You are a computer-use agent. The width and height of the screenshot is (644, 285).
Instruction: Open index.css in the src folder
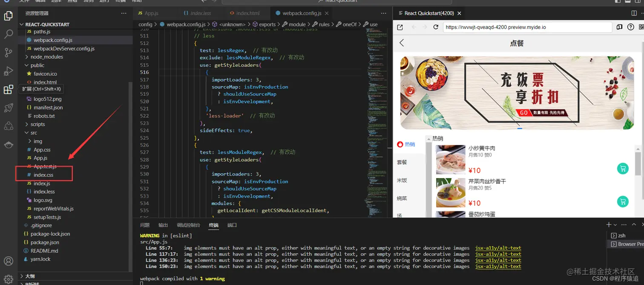click(75, 175)
